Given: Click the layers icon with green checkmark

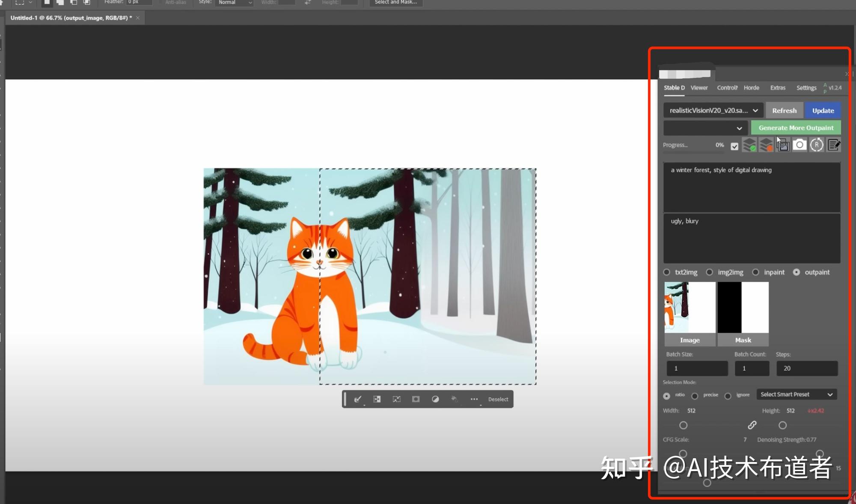Looking at the screenshot, I should 749,145.
